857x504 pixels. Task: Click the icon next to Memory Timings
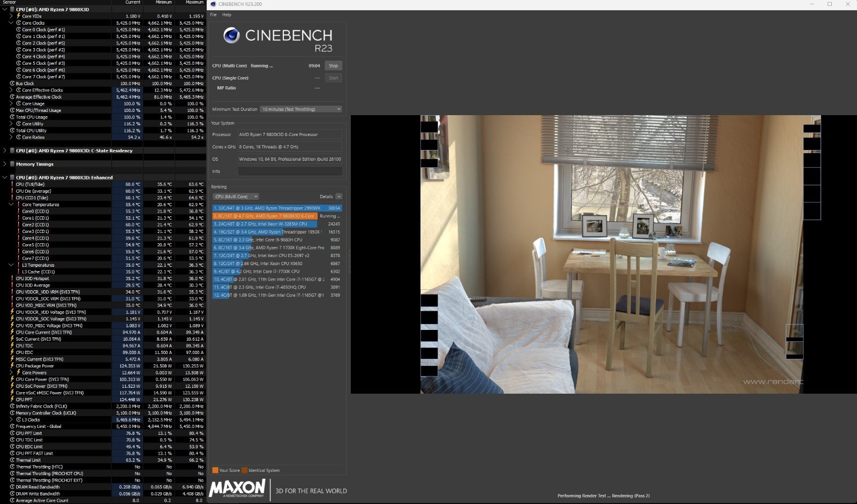coord(12,164)
